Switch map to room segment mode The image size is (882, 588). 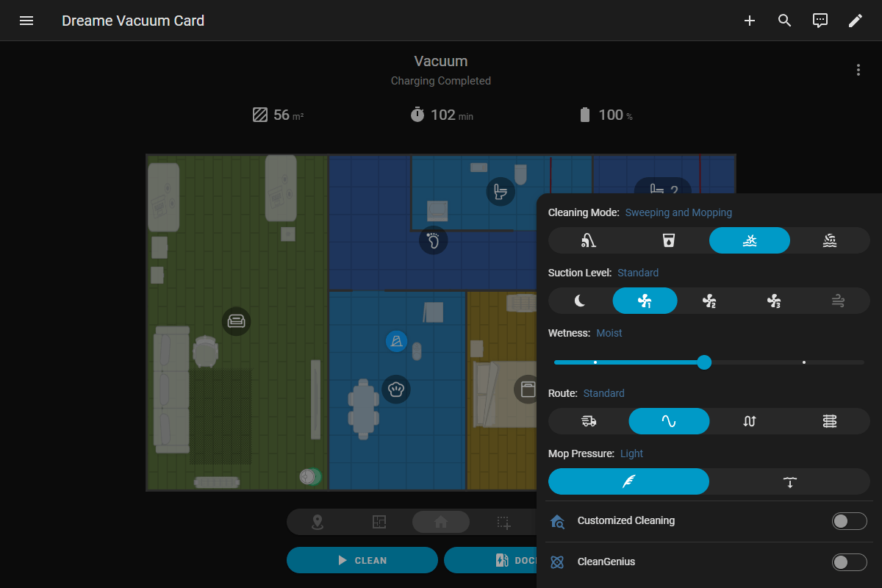click(379, 523)
